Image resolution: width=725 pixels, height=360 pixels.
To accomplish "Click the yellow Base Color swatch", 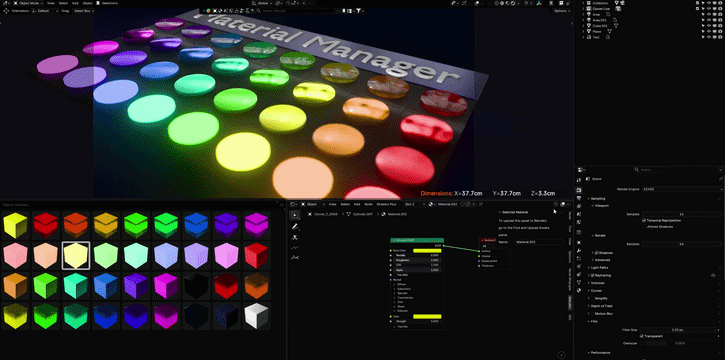I will pos(427,250).
